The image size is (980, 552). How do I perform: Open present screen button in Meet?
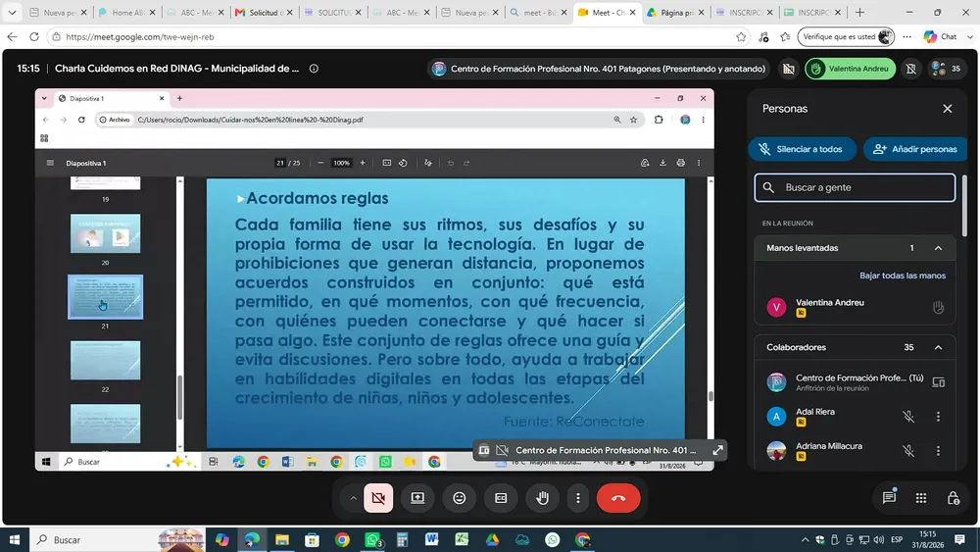[x=417, y=498]
